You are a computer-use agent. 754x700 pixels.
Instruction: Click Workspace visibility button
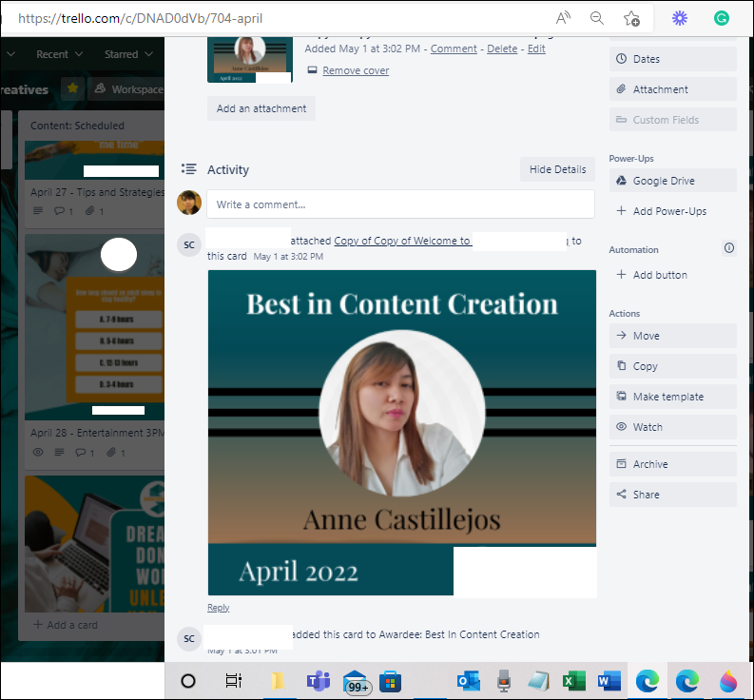tap(127, 89)
